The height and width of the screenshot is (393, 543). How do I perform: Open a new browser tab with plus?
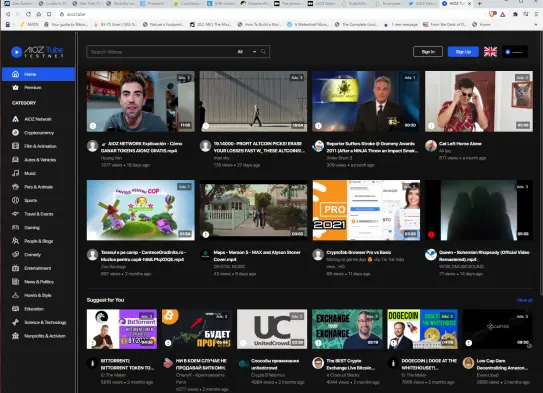[x=480, y=3]
